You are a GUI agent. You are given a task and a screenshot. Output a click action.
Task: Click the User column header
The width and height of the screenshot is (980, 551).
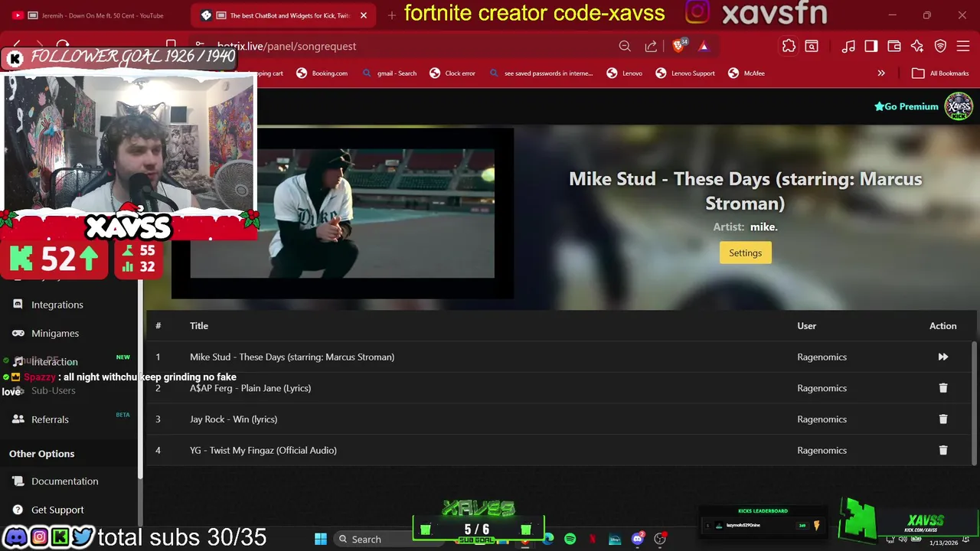point(806,325)
